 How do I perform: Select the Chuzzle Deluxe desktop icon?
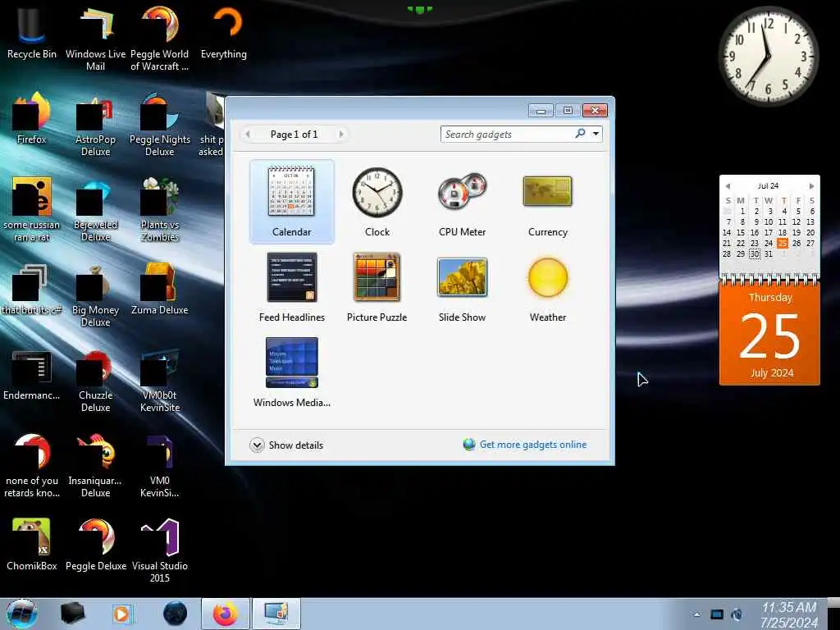pos(95,381)
